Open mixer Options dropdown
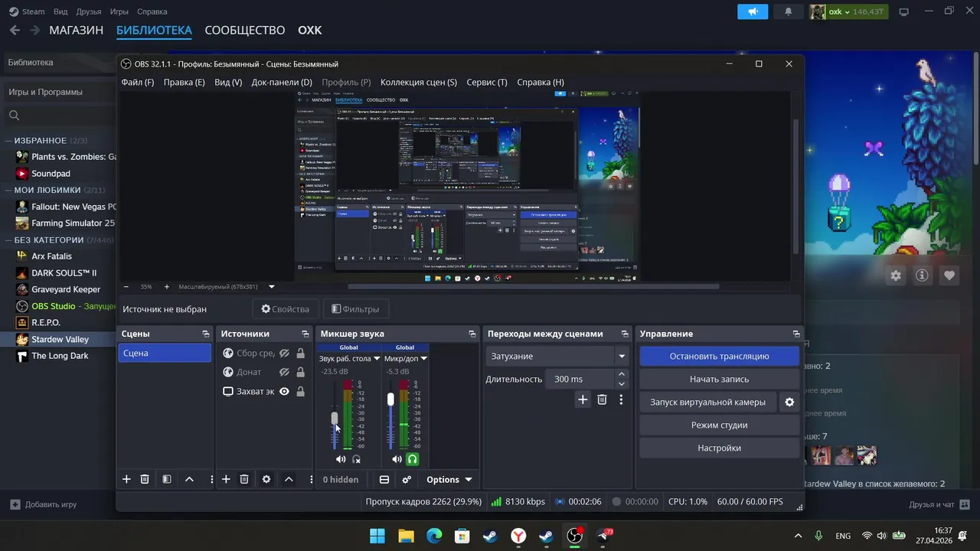 [x=449, y=480]
